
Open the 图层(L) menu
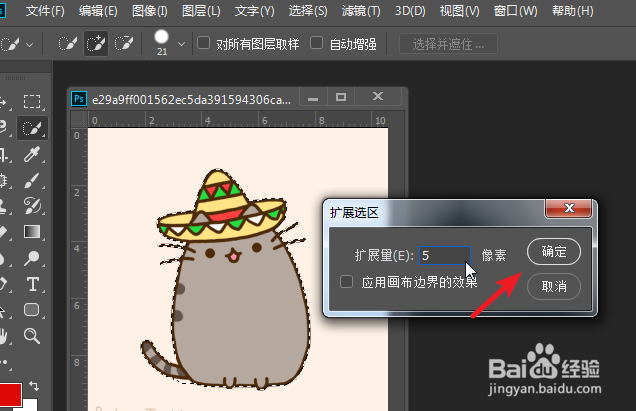pos(201,11)
